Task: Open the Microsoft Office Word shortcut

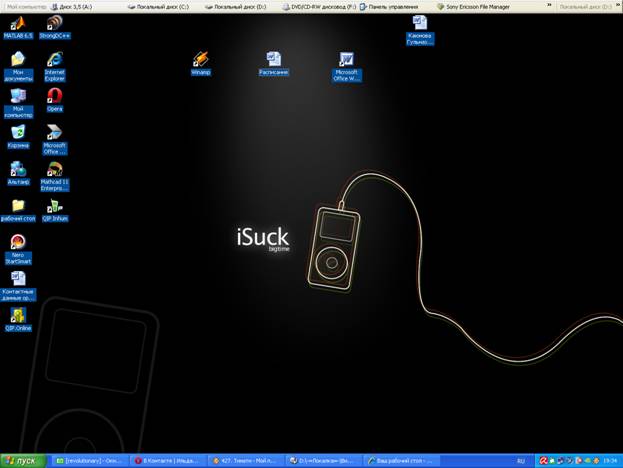Action: (346, 66)
